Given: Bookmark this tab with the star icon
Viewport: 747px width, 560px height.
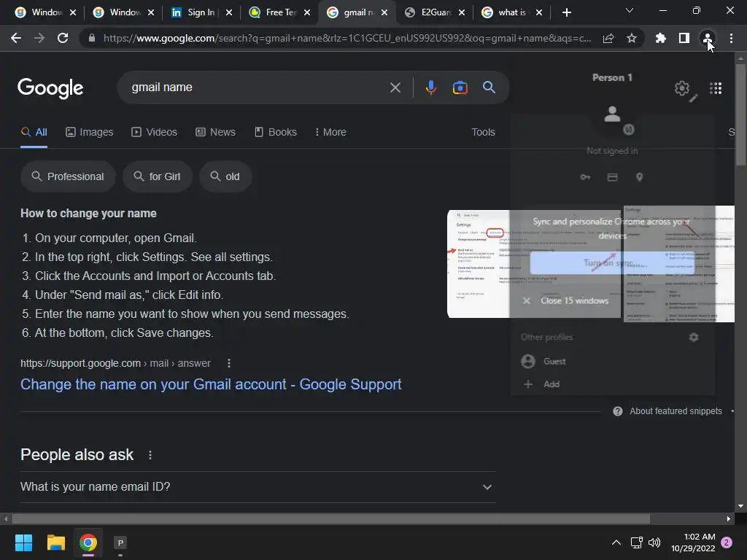Looking at the screenshot, I should click(631, 38).
